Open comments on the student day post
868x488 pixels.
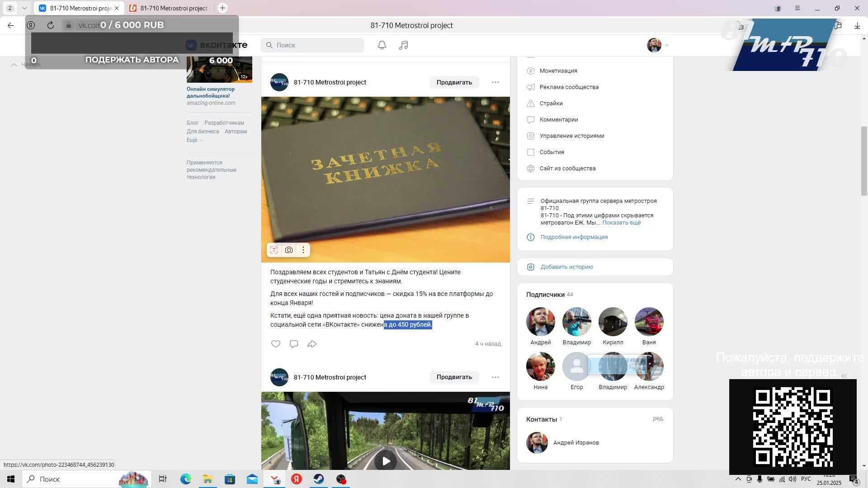pos(294,344)
